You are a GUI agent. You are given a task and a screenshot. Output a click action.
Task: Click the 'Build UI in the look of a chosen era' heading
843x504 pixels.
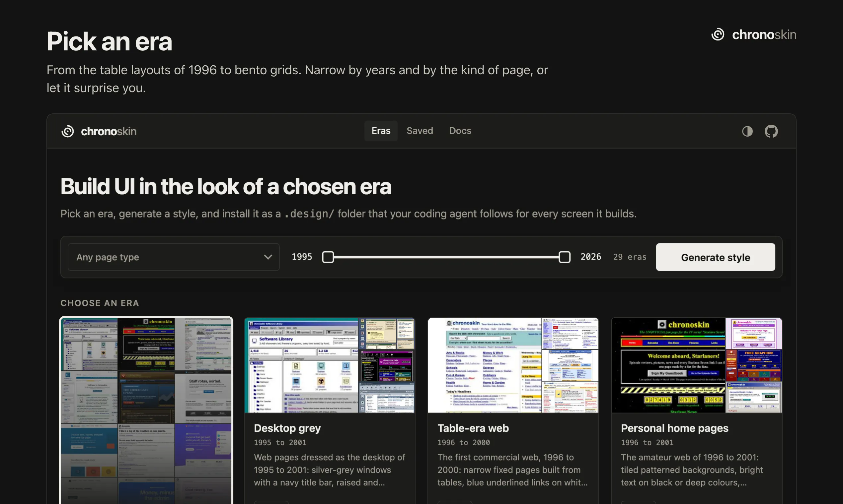[x=226, y=186]
